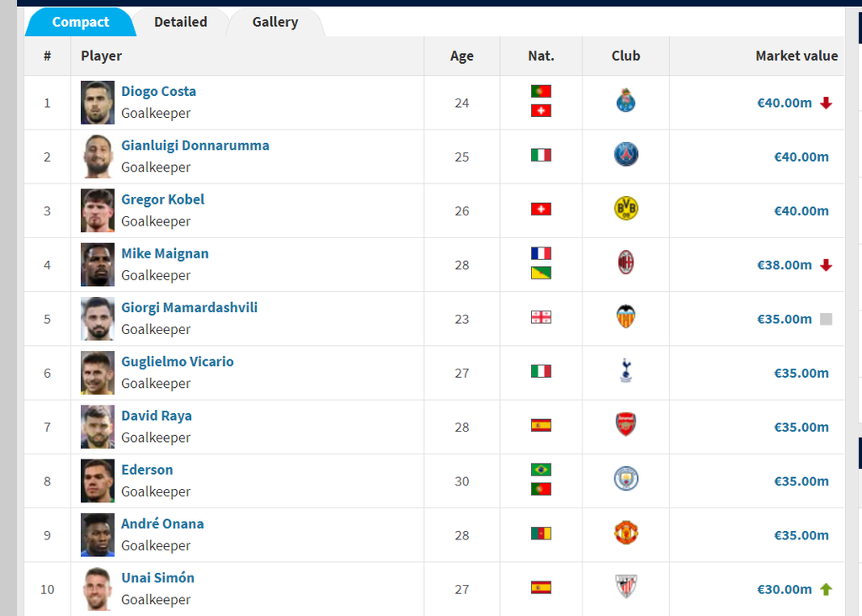Click Mike Maignan's player photo
This screenshot has height=616, width=862.
click(x=98, y=264)
